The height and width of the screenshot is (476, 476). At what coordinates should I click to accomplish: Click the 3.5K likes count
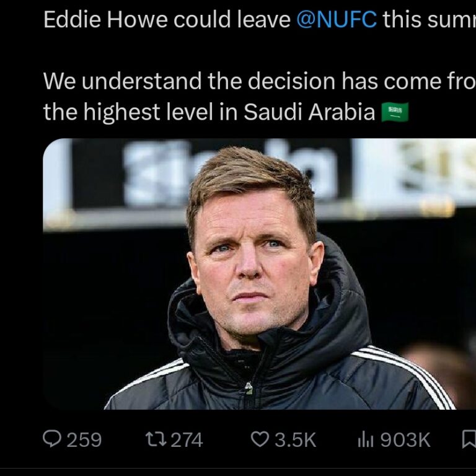click(x=295, y=440)
